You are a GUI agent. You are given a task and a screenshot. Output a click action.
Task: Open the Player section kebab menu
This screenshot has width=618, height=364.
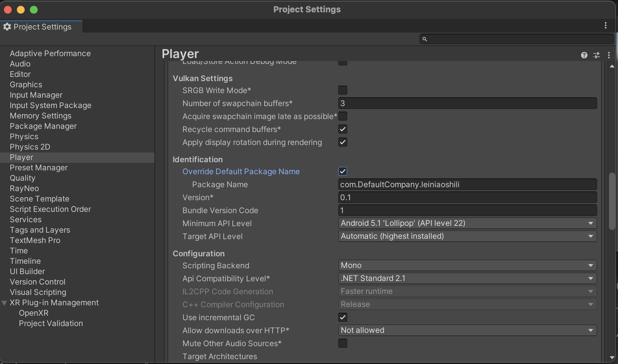(x=609, y=55)
